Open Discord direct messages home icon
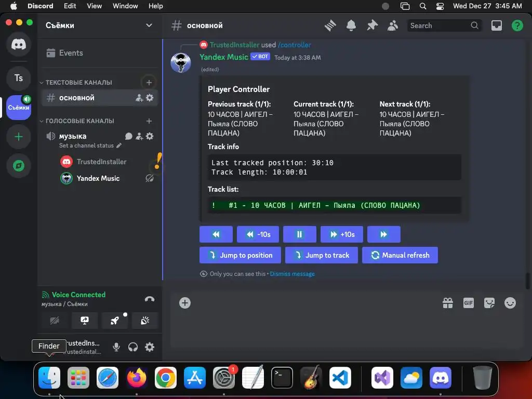 (x=19, y=45)
